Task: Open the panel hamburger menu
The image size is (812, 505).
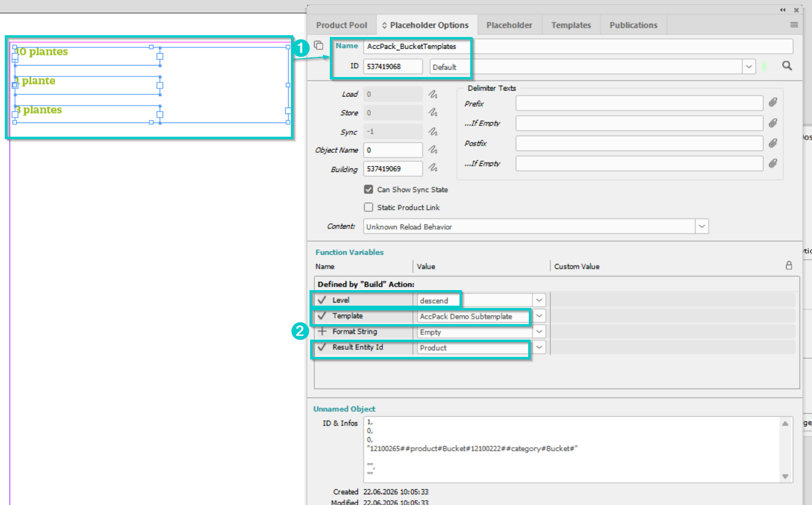Action: point(794,25)
